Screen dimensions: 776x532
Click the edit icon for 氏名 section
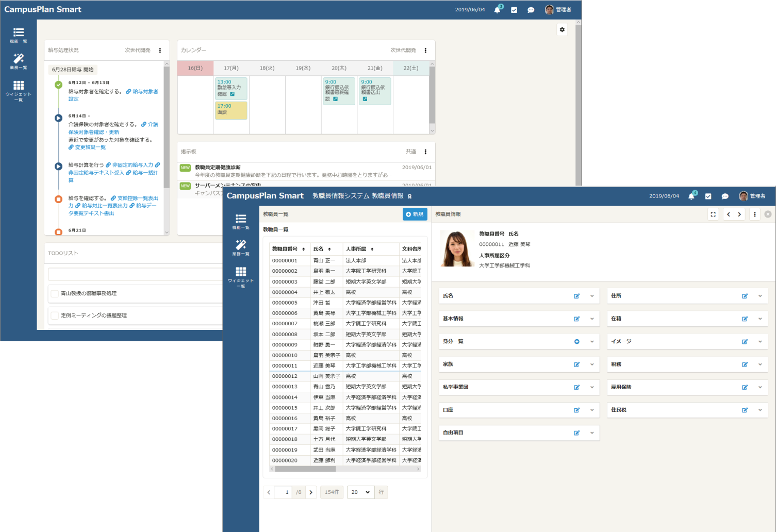pyautogui.click(x=576, y=296)
